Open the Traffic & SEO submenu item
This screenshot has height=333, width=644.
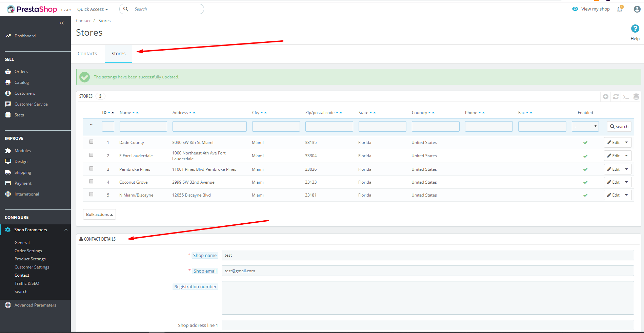point(27,283)
